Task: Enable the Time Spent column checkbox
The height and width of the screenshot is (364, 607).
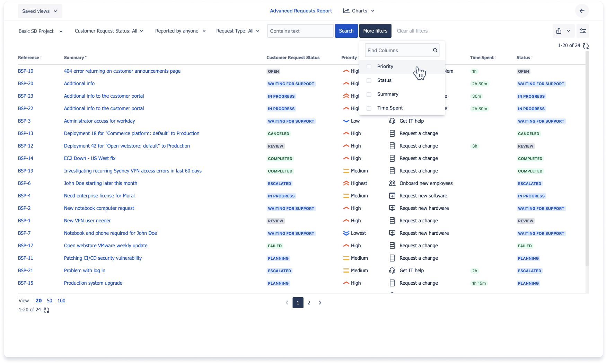Action: 369,108
